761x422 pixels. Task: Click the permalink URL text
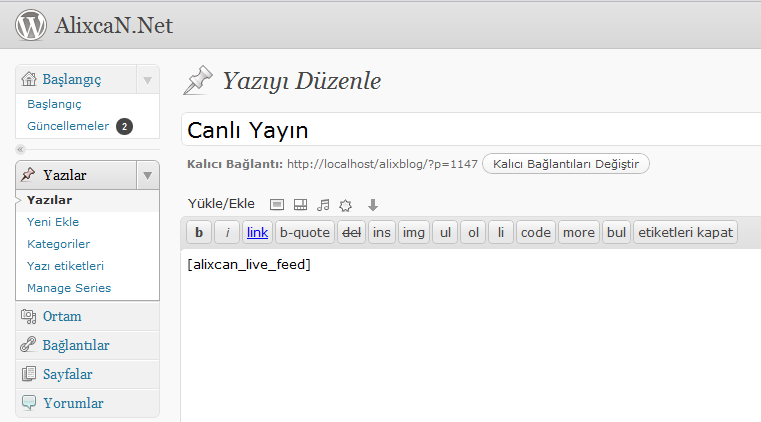pos(382,164)
